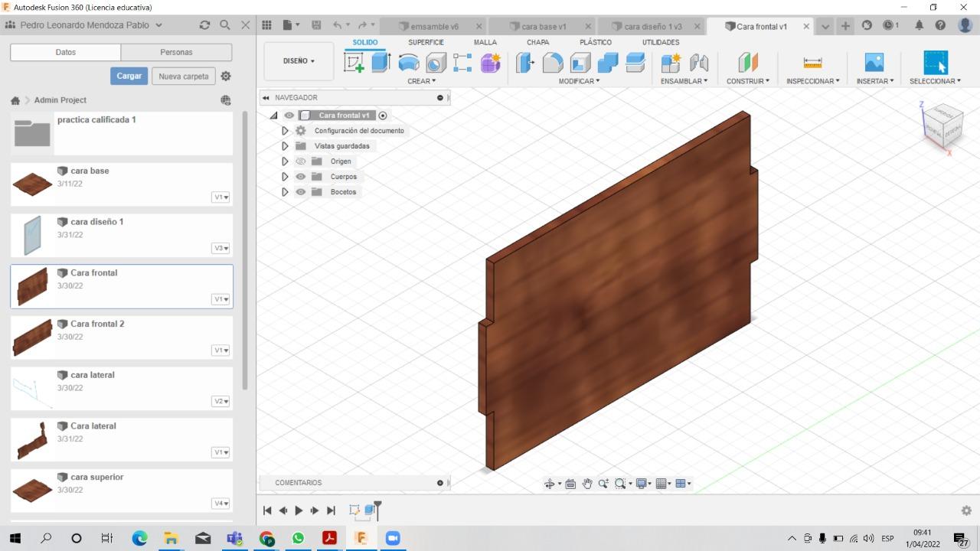
Task: Open the Insert image icon
Action: [x=874, y=63]
